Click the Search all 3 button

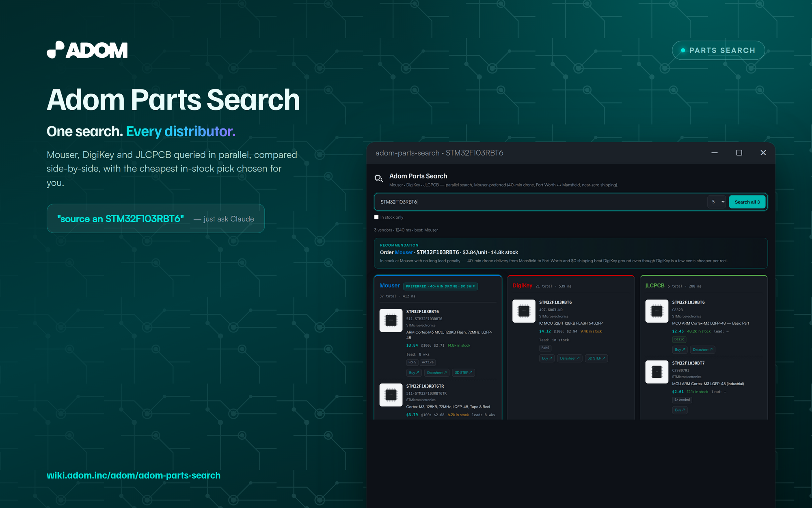pos(747,202)
